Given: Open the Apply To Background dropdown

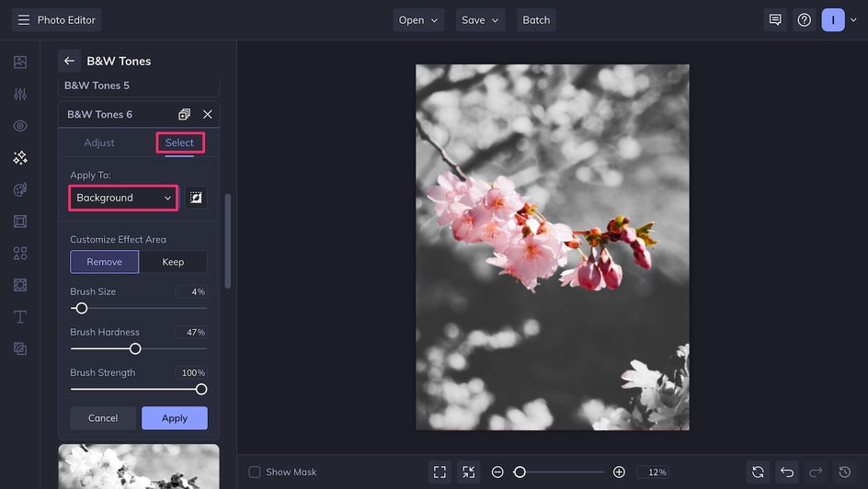Looking at the screenshot, I should coord(123,198).
